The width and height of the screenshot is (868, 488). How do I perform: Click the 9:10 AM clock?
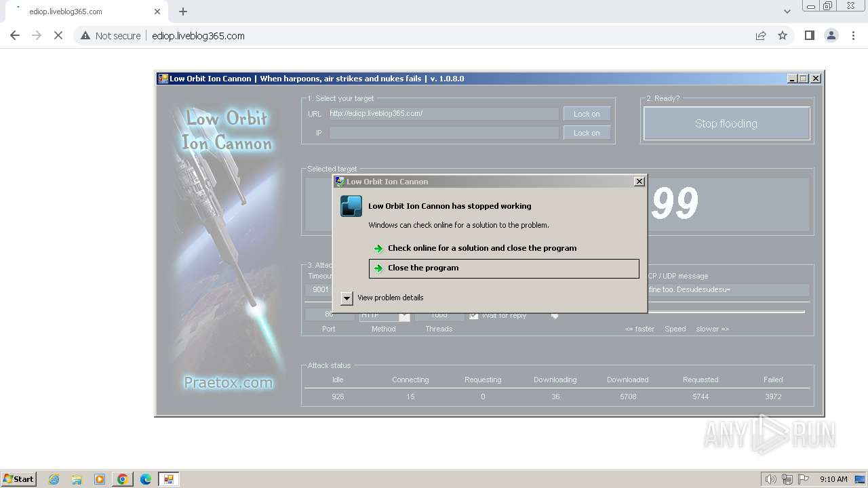point(833,479)
